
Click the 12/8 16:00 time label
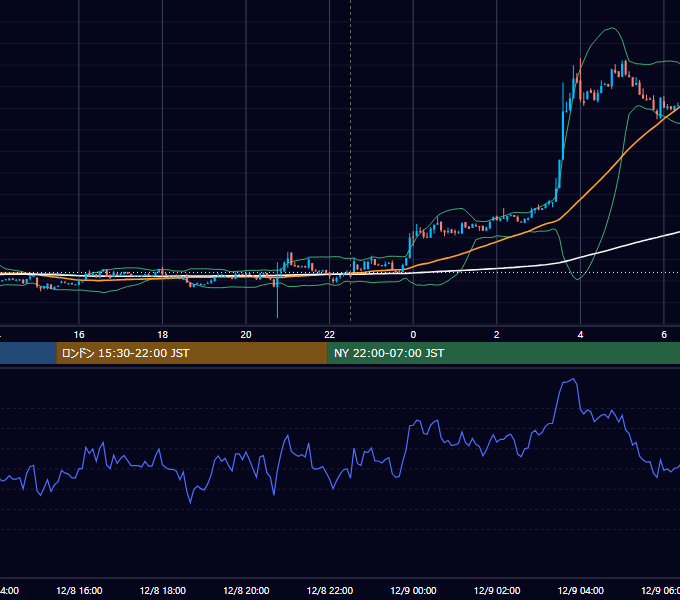pyautogui.click(x=79, y=590)
